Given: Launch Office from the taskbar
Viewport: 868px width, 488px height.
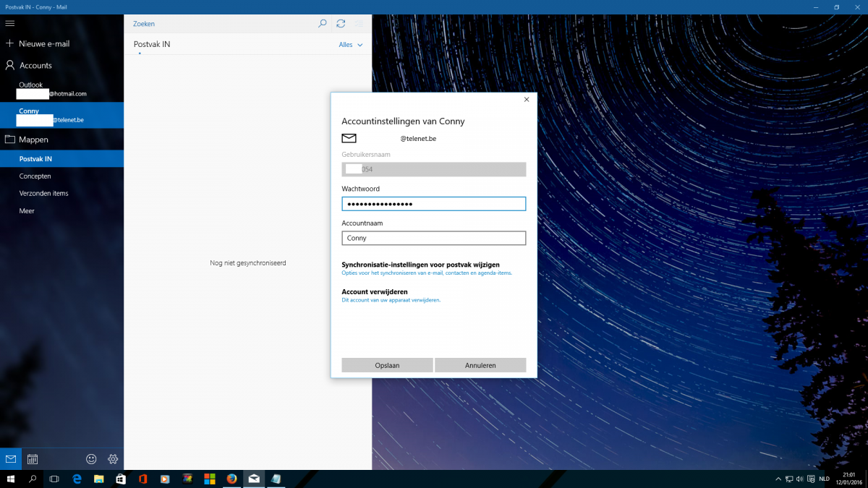Looking at the screenshot, I should pyautogui.click(x=143, y=479).
